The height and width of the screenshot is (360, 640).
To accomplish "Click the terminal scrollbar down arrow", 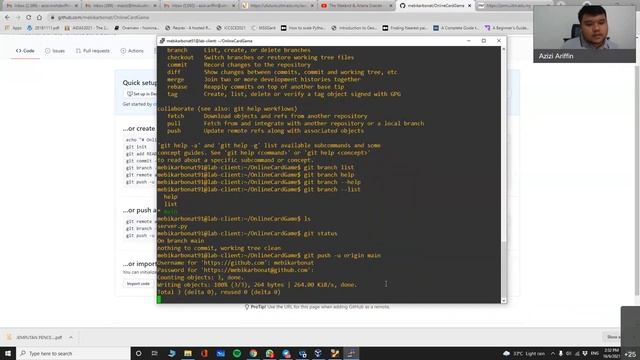I will point(503,300).
